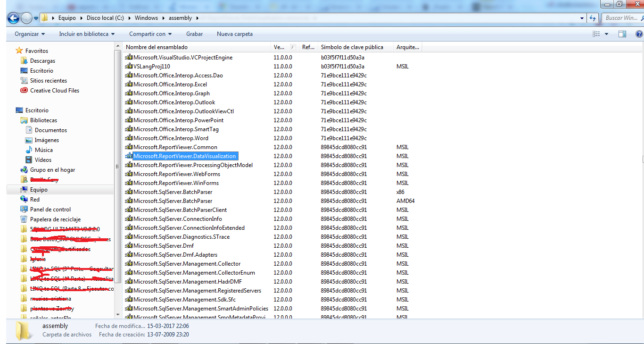Open Help with the question mark icon
The height and width of the screenshot is (344, 644).
pos(639,34)
